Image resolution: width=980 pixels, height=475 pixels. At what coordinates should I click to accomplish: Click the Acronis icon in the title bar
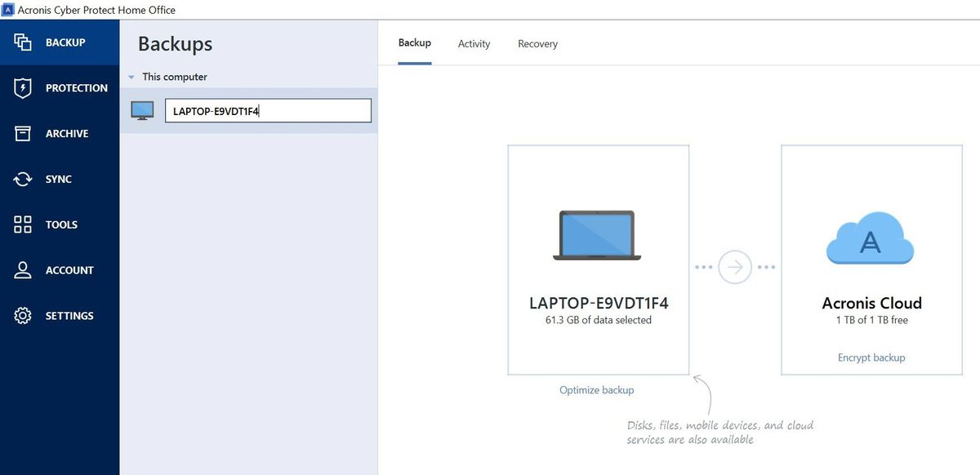click(8, 10)
